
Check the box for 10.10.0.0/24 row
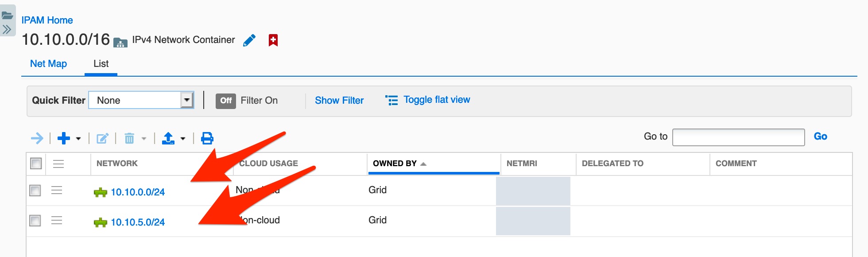point(35,191)
